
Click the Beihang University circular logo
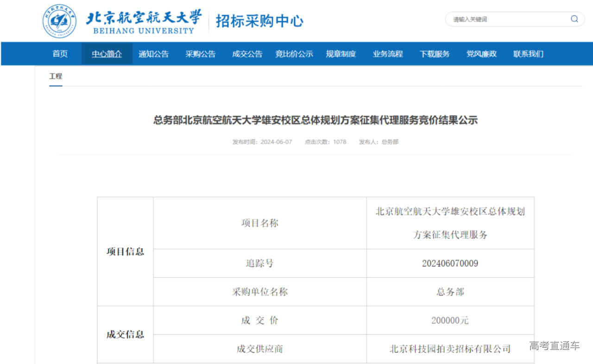pyautogui.click(x=60, y=21)
